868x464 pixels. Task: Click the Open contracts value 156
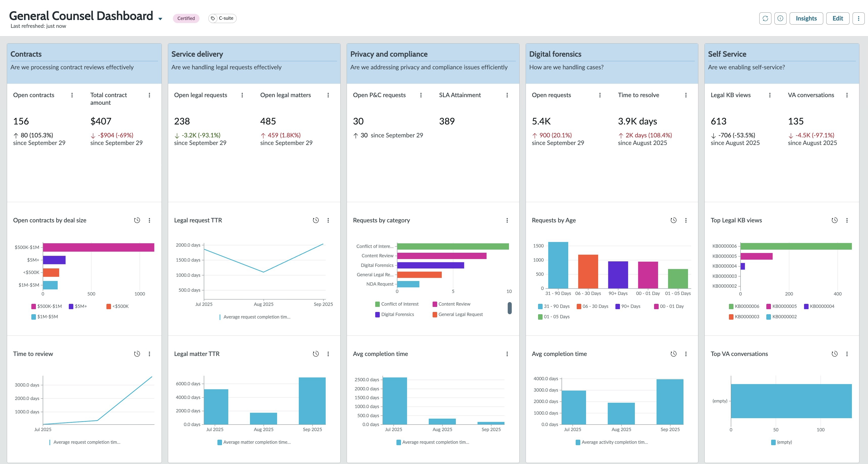click(21, 121)
